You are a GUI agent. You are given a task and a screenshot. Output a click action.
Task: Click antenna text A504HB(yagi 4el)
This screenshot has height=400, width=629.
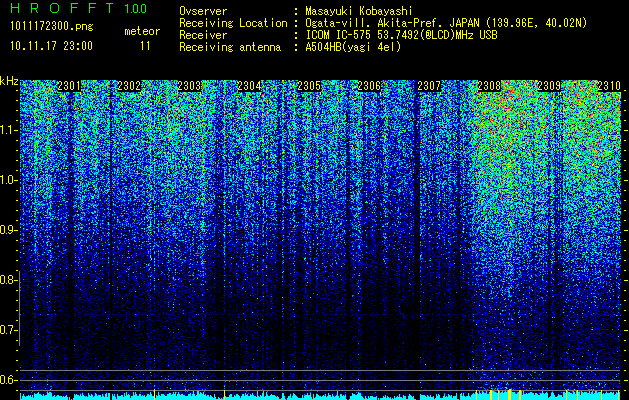pos(353,47)
